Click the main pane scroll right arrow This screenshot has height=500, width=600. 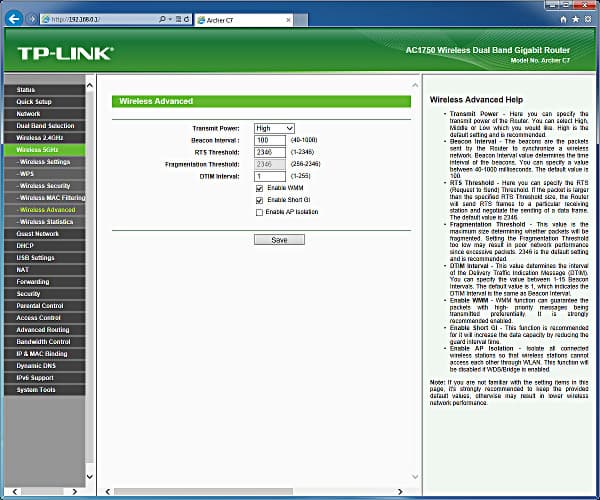(400, 492)
